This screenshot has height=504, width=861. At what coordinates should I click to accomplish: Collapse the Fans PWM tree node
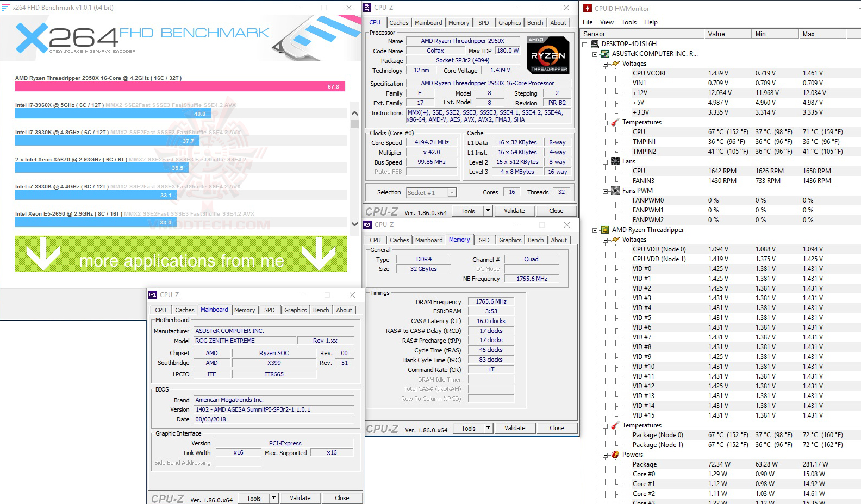coord(606,191)
